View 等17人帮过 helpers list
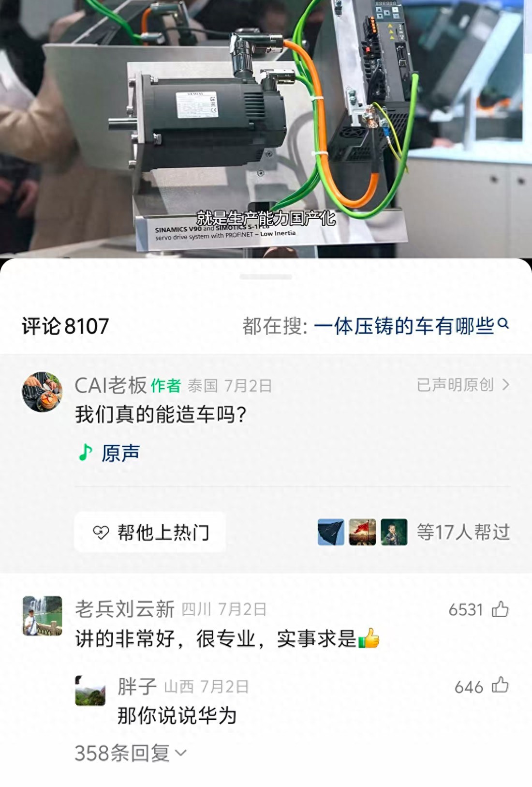 [x=463, y=532]
